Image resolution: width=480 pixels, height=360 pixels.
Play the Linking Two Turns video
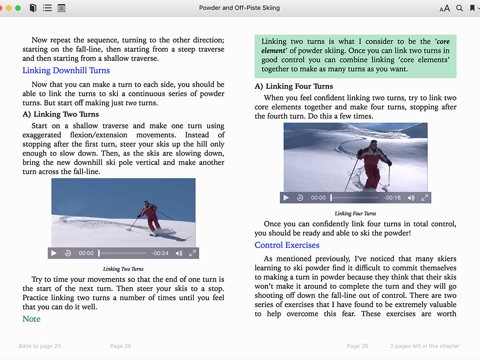[54, 253]
